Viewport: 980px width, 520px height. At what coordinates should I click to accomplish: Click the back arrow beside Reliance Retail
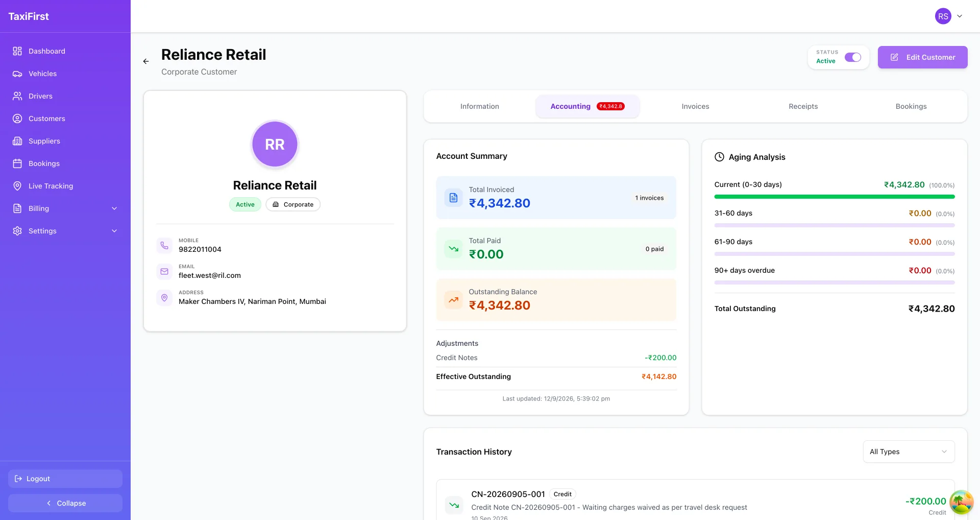(x=146, y=61)
